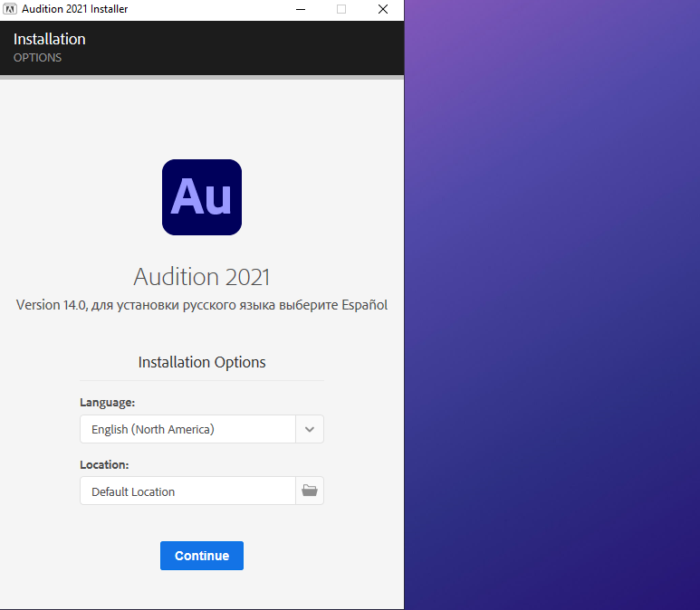
Task: Expand the Language dropdown chevron
Action: pos(310,429)
